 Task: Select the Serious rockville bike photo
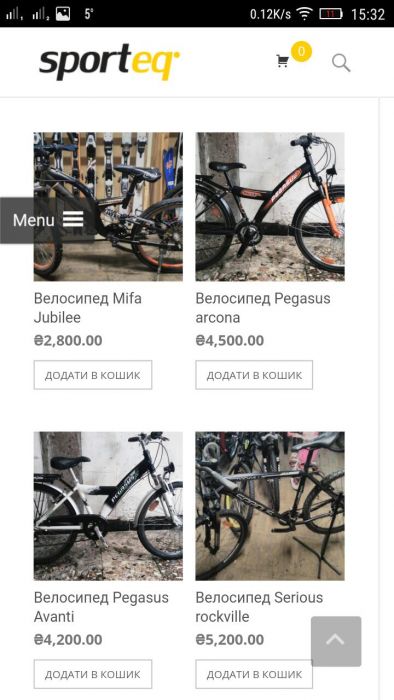[x=270, y=506]
